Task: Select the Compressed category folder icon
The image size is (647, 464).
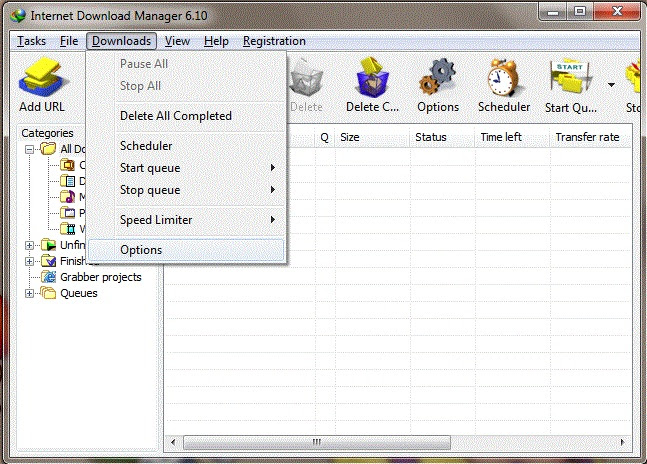Action: 67,165
